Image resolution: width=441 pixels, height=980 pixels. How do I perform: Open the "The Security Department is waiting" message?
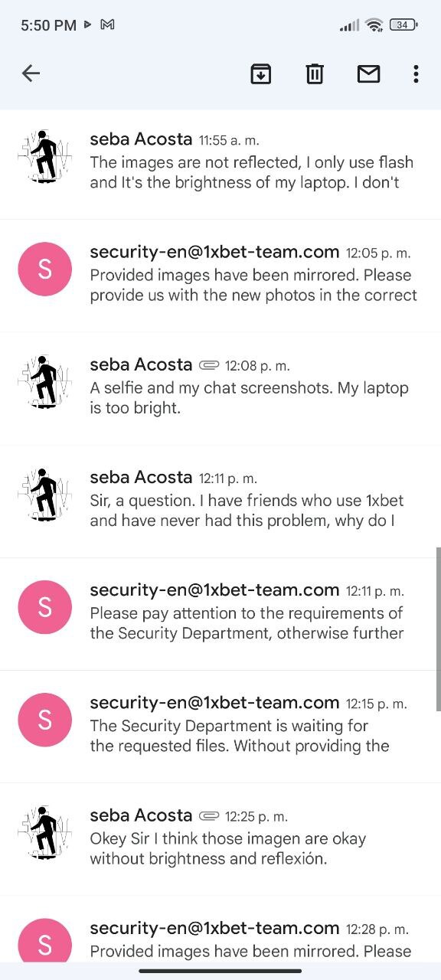[220, 726]
